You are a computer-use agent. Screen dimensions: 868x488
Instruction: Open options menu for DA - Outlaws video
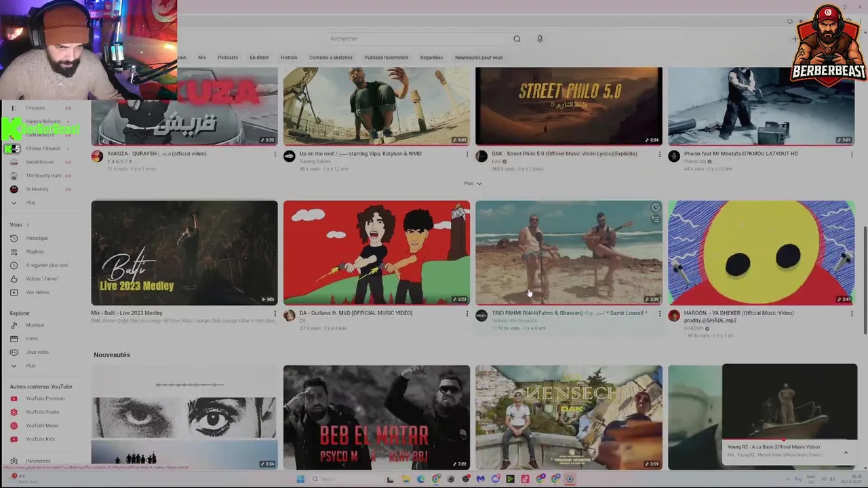[x=467, y=314]
